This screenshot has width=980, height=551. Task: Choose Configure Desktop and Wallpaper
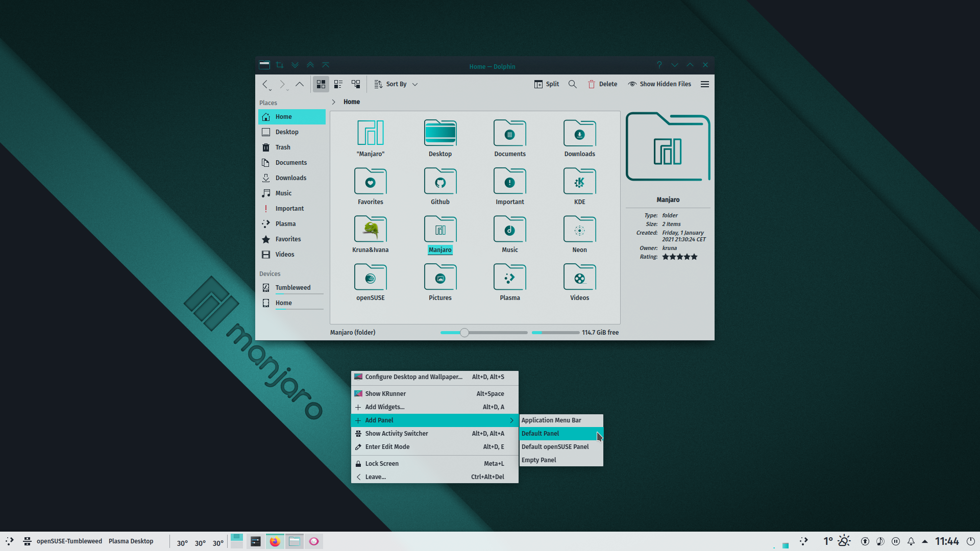(x=435, y=377)
